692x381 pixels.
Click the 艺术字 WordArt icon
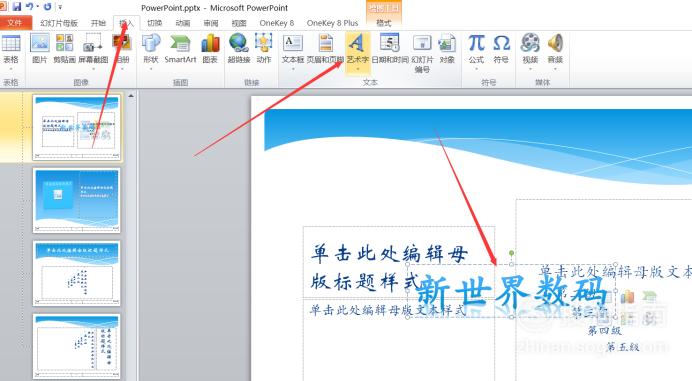point(357,43)
